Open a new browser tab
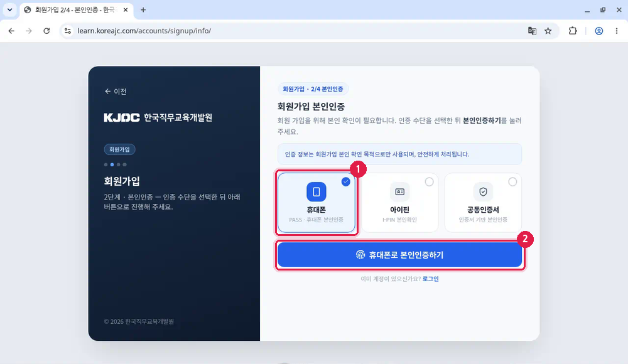Image resolution: width=628 pixels, height=364 pixels. [x=143, y=10]
